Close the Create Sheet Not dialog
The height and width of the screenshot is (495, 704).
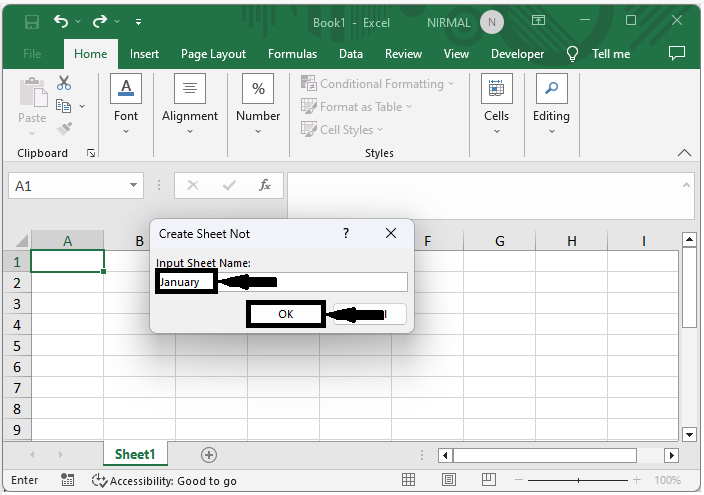tap(391, 233)
